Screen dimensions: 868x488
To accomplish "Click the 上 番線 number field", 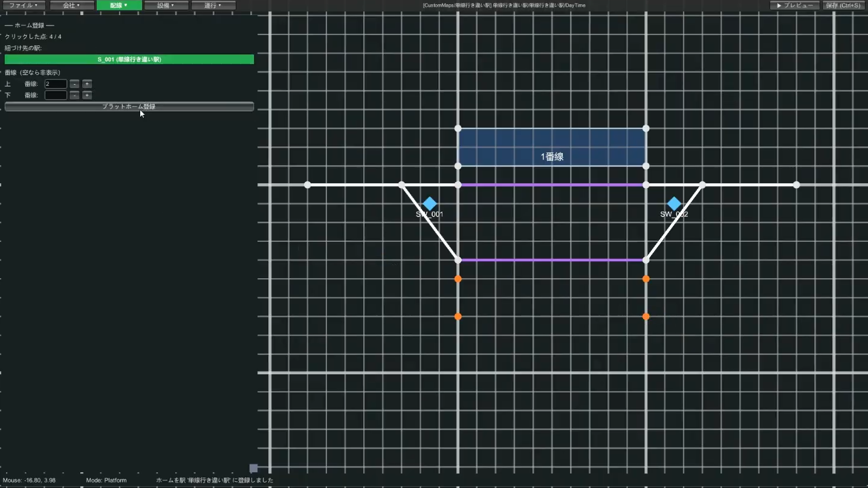I will pos(56,84).
